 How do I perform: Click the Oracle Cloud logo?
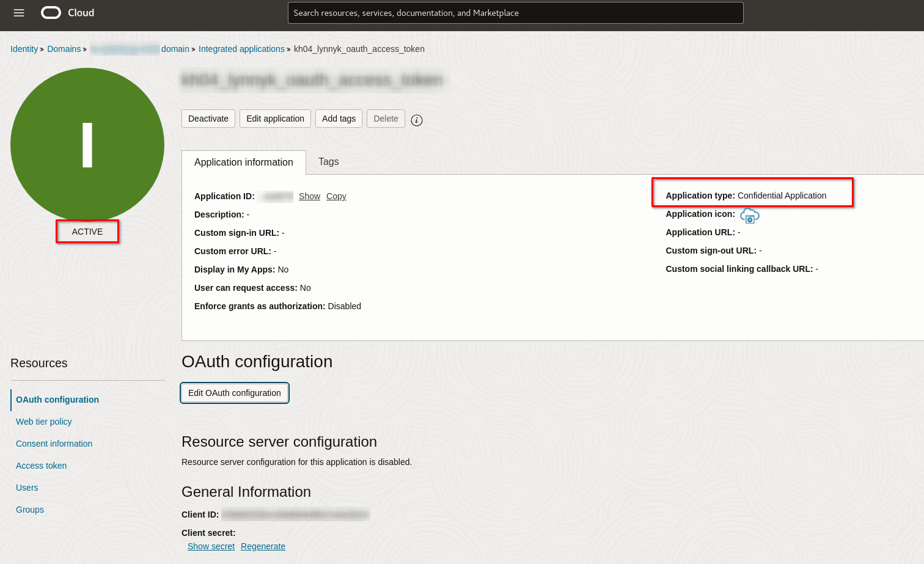click(67, 12)
